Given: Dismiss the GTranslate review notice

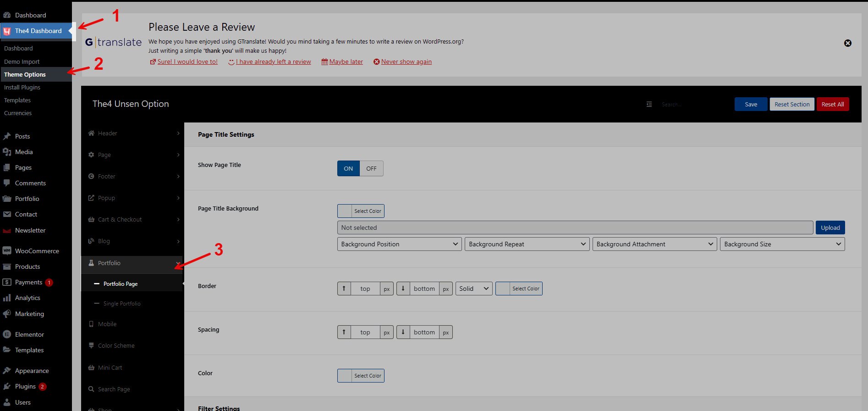Looking at the screenshot, I should pos(848,43).
